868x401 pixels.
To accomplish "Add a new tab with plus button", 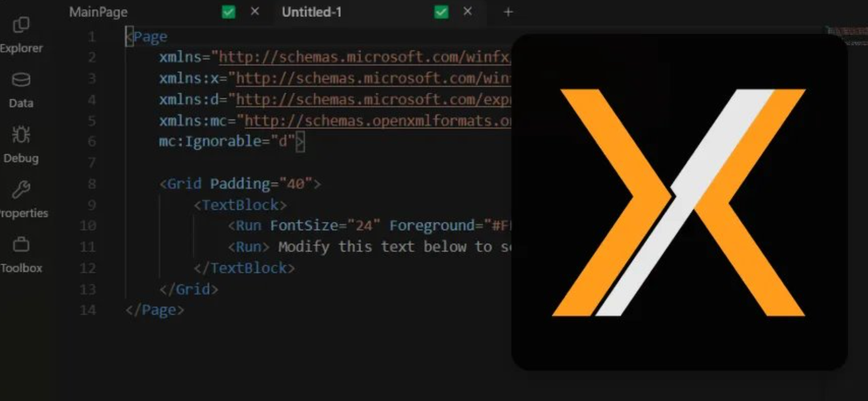I will 509,12.
